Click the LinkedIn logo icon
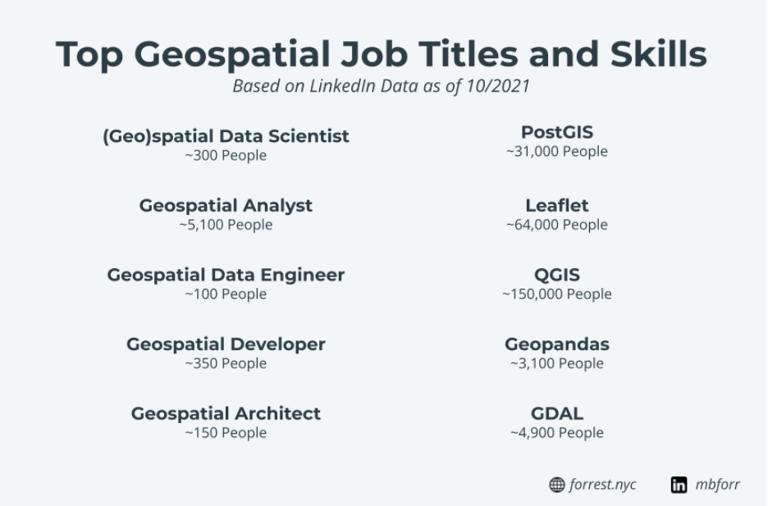 (x=679, y=485)
